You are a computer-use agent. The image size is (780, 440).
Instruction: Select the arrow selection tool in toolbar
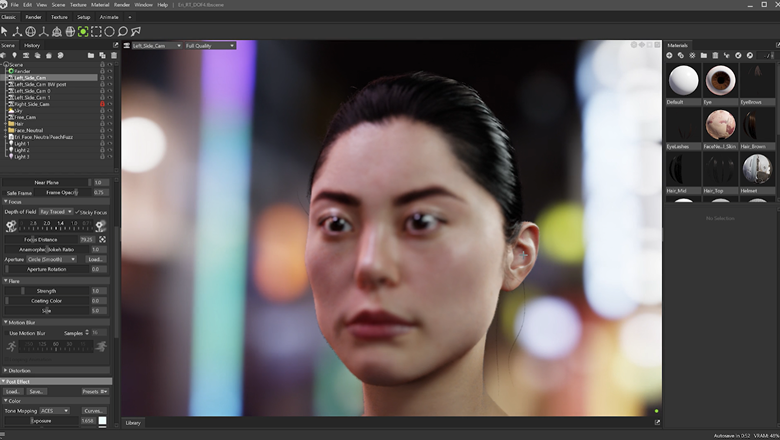tap(5, 31)
